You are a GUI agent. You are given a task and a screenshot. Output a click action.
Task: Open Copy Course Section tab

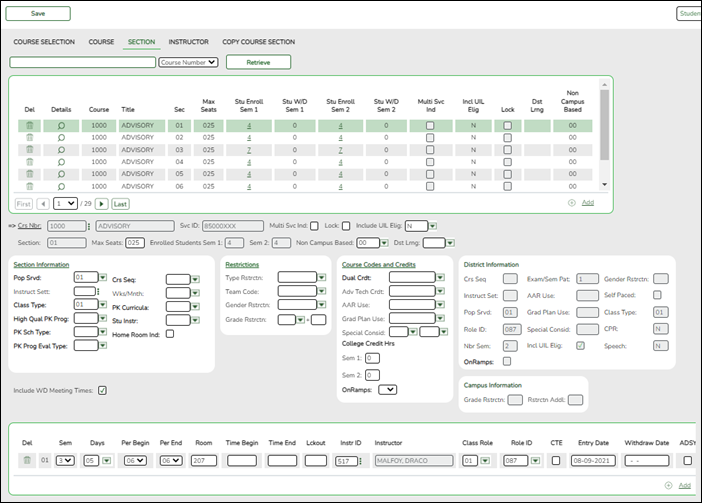click(258, 42)
